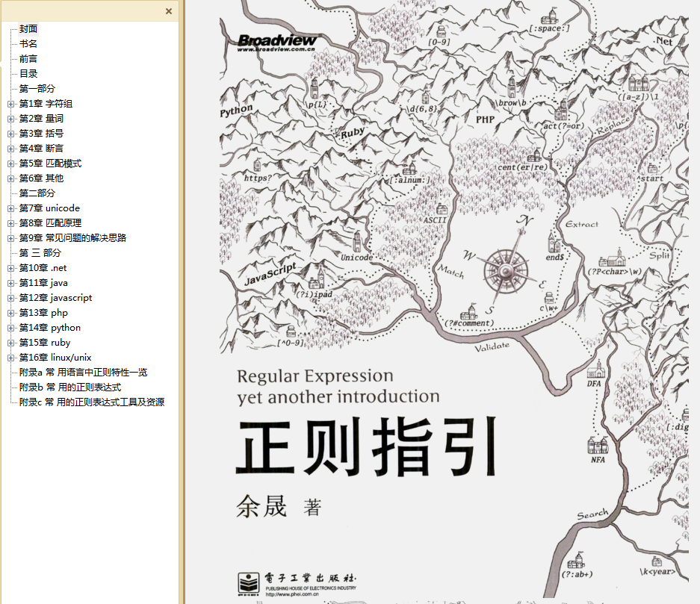Click the 'NFA' label on the map
Viewport: 700px width, 604px height.
click(598, 459)
